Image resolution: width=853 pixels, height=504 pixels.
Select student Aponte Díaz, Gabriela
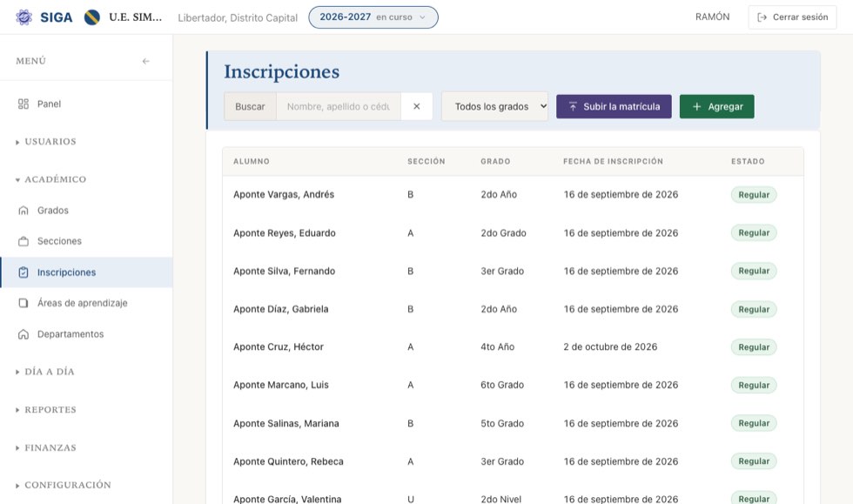click(x=280, y=309)
